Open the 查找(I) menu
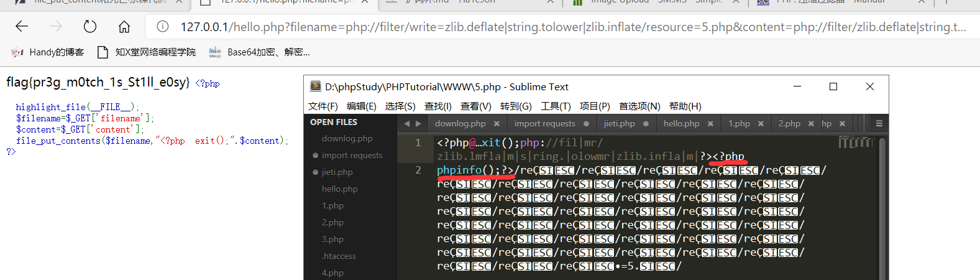Viewport: 980px width, 280px height. 438,106
